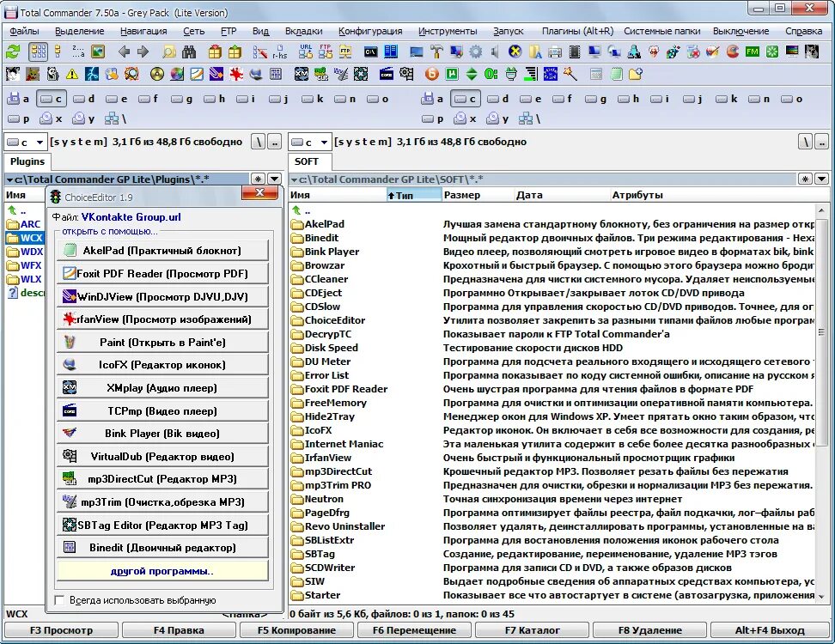Image resolution: width=835 pixels, height=644 pixels.
Task: Open the calculator toolbar icon
Action: tap(596, 74)
